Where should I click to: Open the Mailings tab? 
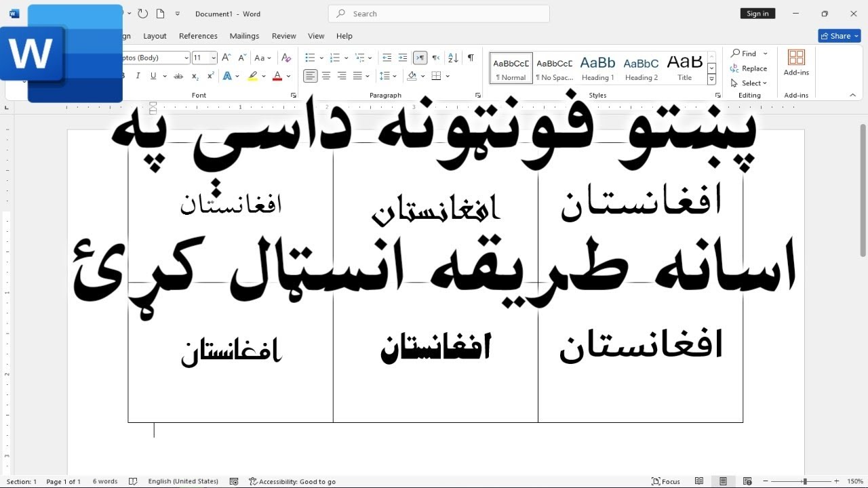(x=244, y=36)
